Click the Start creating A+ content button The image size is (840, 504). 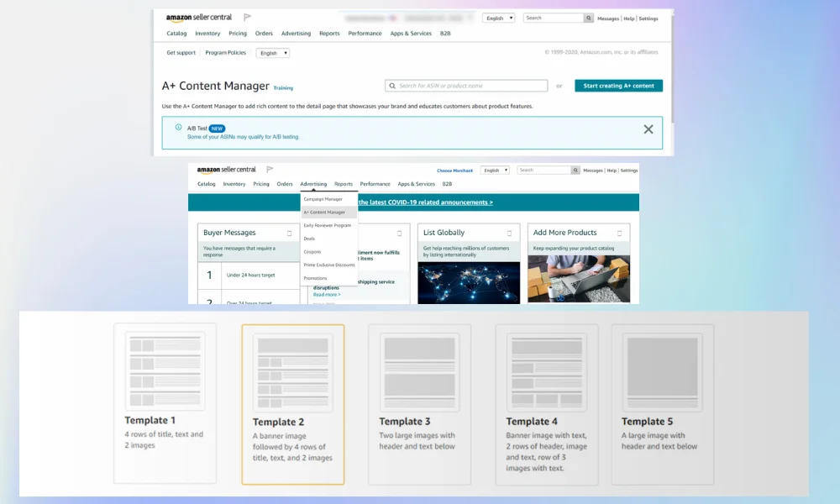click(x=619, y=86)
